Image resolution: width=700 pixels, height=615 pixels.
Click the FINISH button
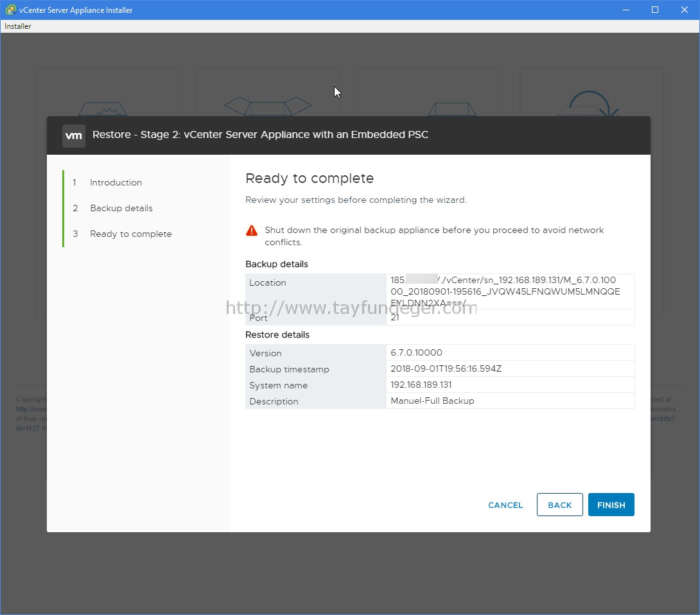click(611, 505)
